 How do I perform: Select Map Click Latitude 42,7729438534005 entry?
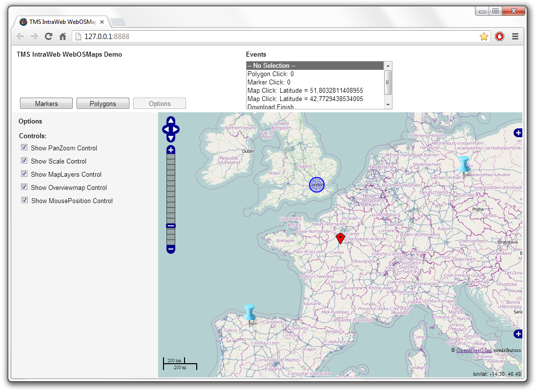pos(315,99)
